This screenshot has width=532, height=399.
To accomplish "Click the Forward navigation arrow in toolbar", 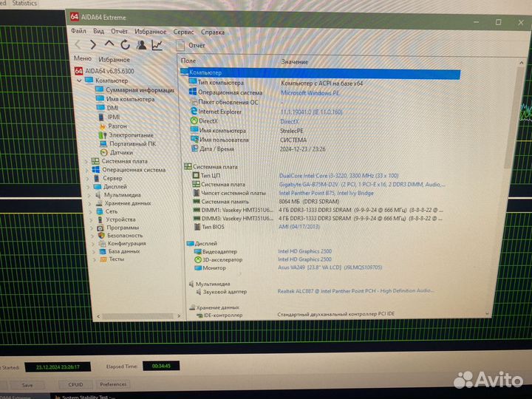I will pos(92,44).
